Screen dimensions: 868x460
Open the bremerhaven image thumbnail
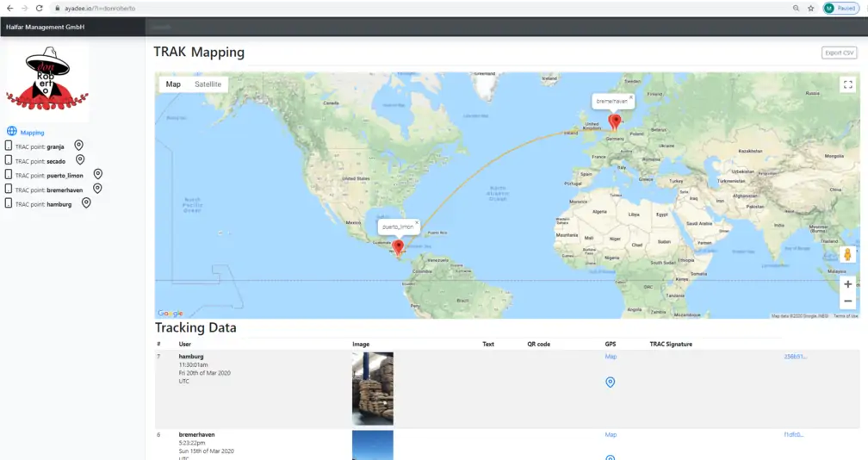[373, 445]
